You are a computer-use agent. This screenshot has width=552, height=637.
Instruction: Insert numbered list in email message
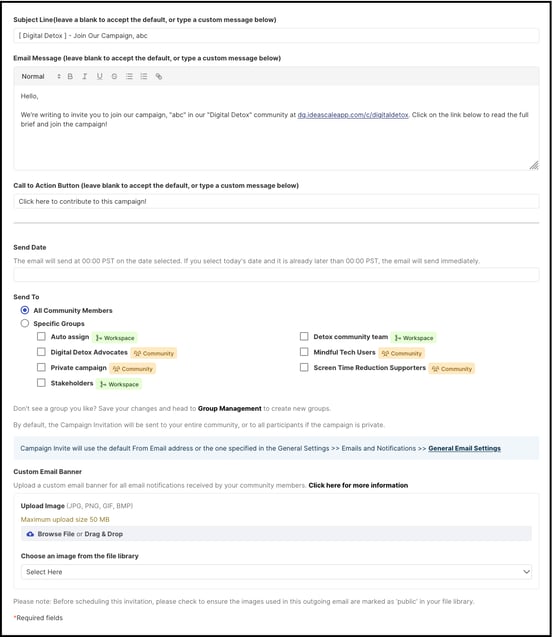pyautogui.click(x=129, y=76)
